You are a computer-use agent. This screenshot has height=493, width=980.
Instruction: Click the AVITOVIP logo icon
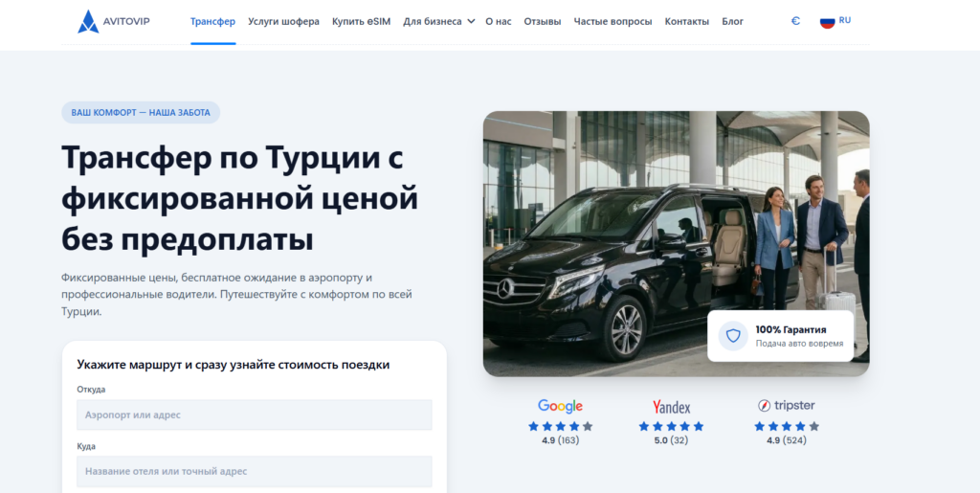click(88, 21)
